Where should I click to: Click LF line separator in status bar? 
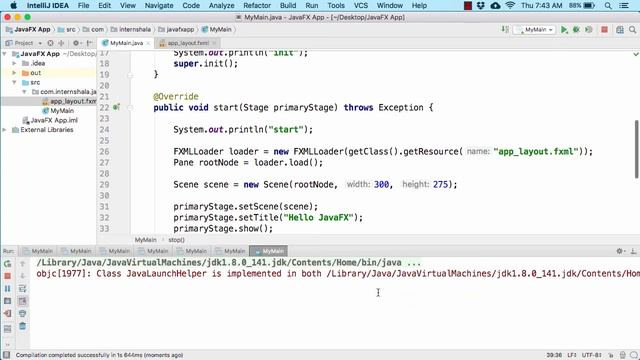point(571,355)
